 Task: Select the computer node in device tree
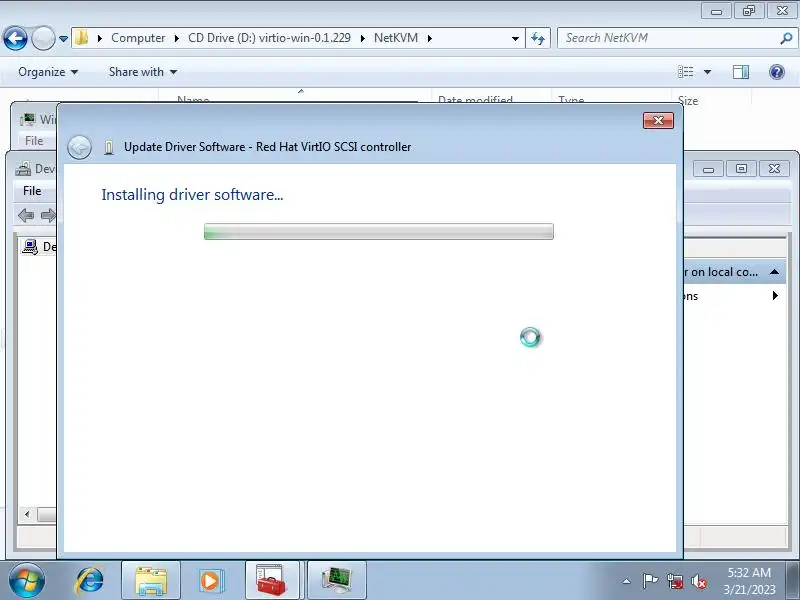(x=38, y=247)
